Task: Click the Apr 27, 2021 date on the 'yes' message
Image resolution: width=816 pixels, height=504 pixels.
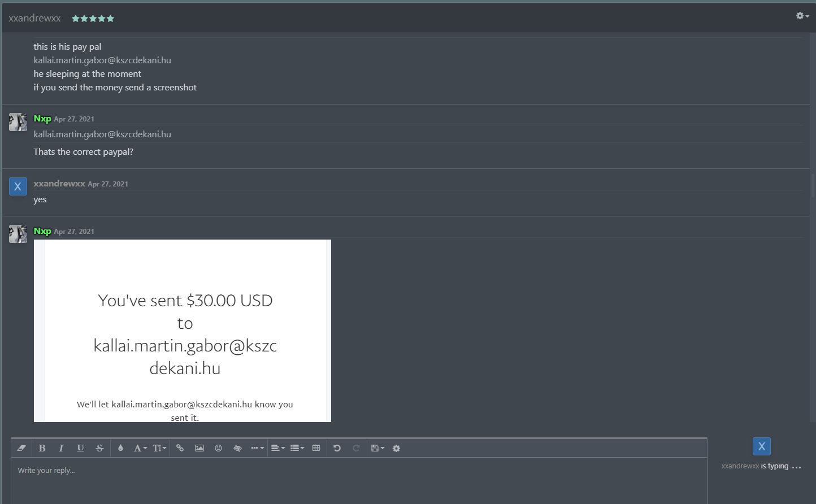Action: 108,184
